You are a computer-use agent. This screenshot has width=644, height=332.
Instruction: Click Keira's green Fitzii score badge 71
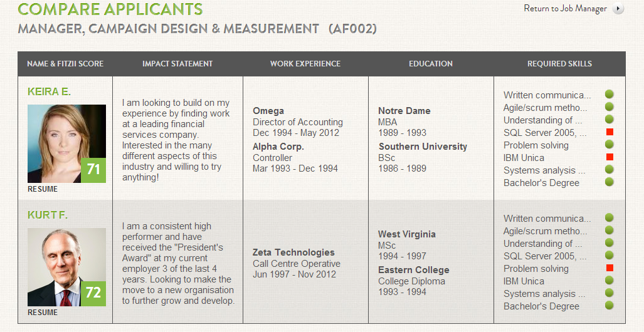(x=93, y=170)
